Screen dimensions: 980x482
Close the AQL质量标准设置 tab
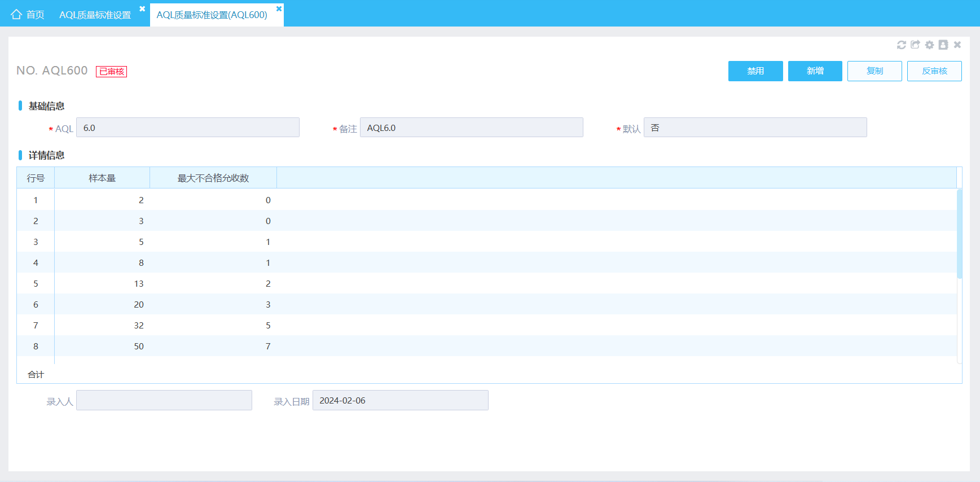142,8
